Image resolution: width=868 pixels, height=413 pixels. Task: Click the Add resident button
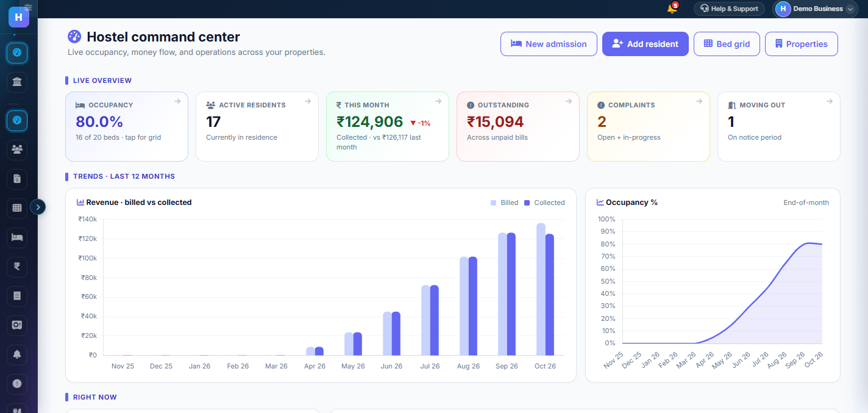coord(646,44)
